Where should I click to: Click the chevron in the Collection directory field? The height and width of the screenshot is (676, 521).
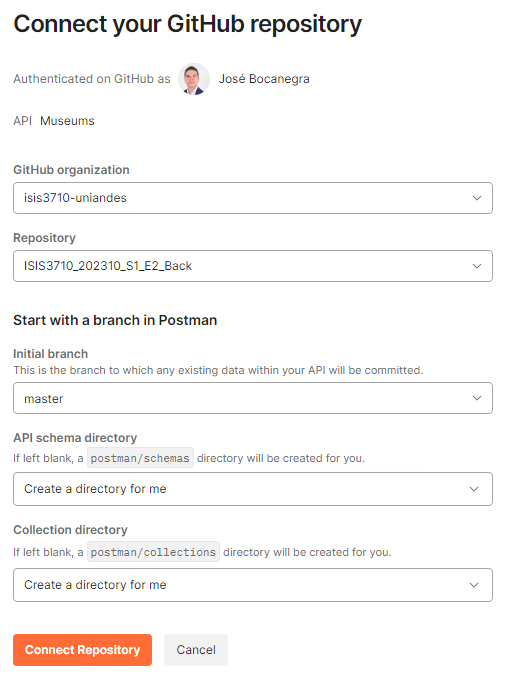click(474, 585)
